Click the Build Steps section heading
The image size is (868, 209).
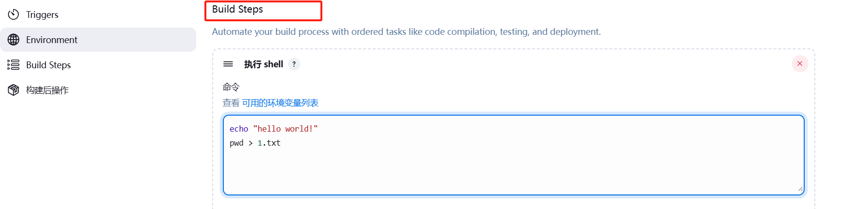237,9
